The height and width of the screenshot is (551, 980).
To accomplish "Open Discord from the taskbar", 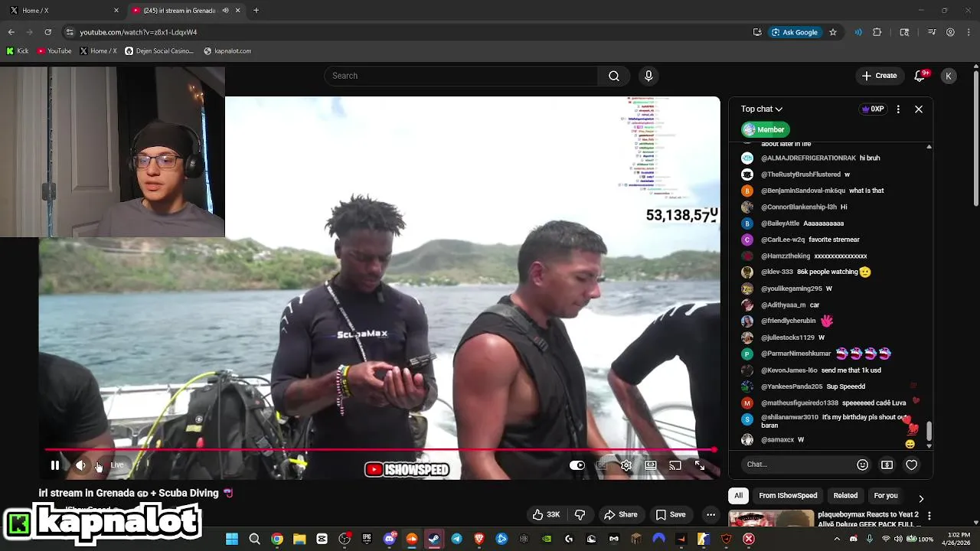I will [x=389, y=539].
